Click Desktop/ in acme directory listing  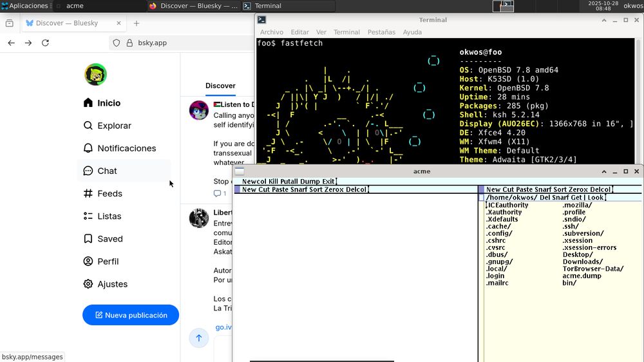point(578,255)
